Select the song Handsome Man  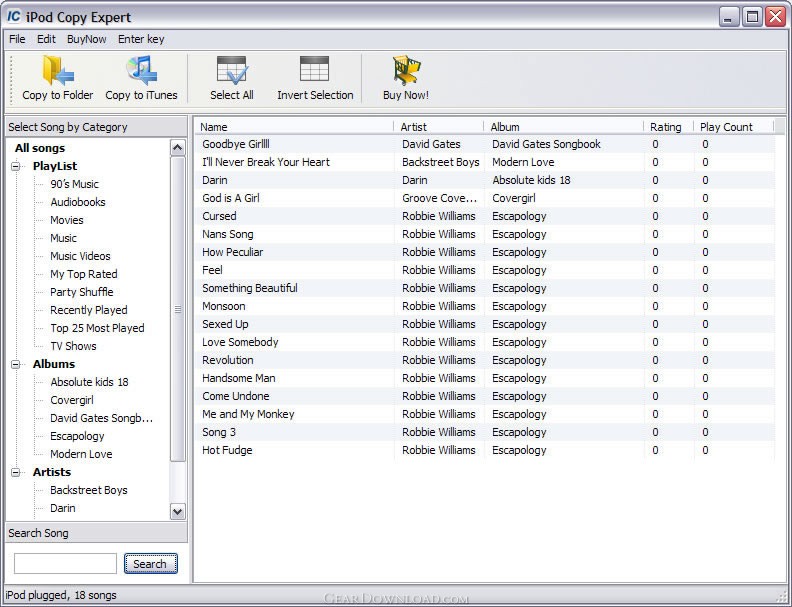(238, 378)
